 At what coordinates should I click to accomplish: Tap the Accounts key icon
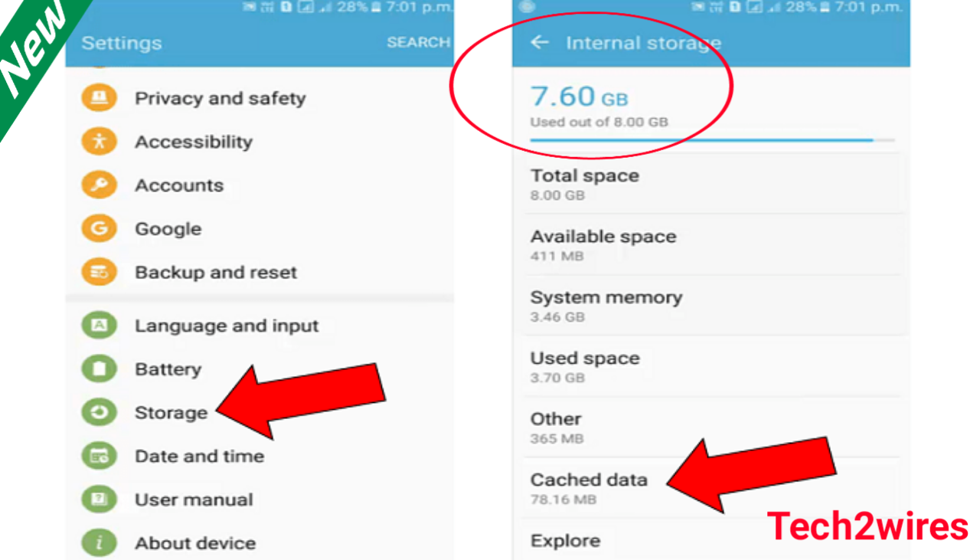tap(100, 185)
